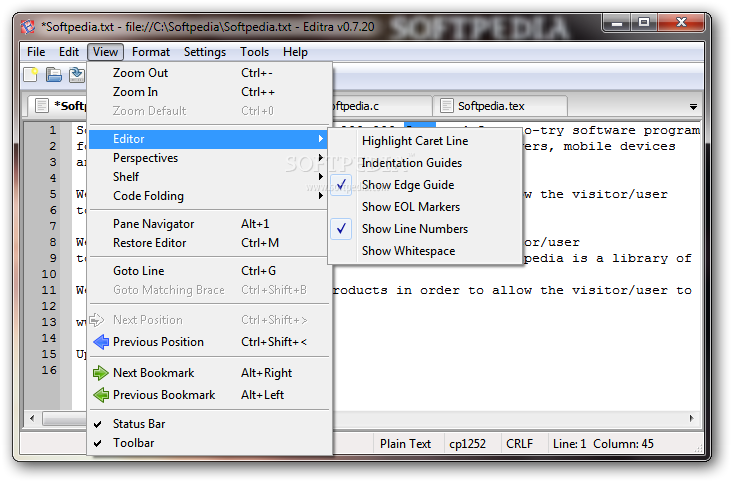Click the New file toolbar icon
Image resolution: width=732 pixels, height=482 pixels.
click(31, 75)
